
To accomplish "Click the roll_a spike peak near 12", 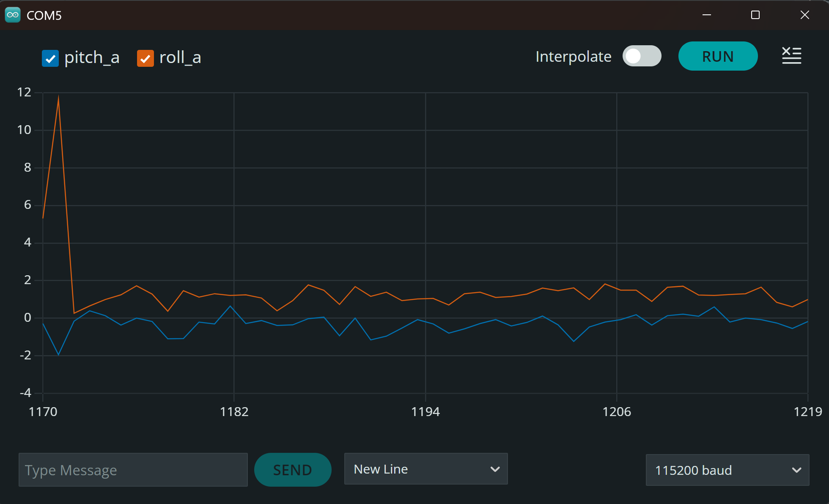I will (58, 97).
